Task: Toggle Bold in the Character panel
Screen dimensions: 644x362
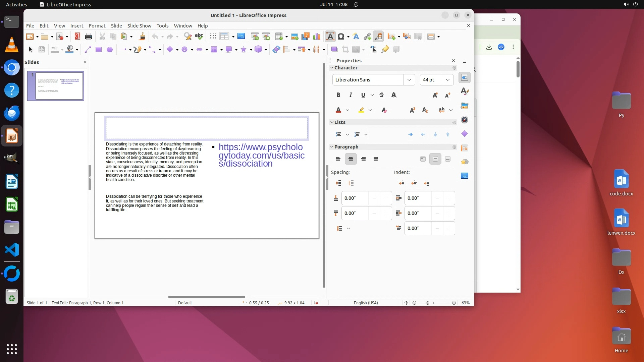Action: pyautogui.click(x=338, y=95)
